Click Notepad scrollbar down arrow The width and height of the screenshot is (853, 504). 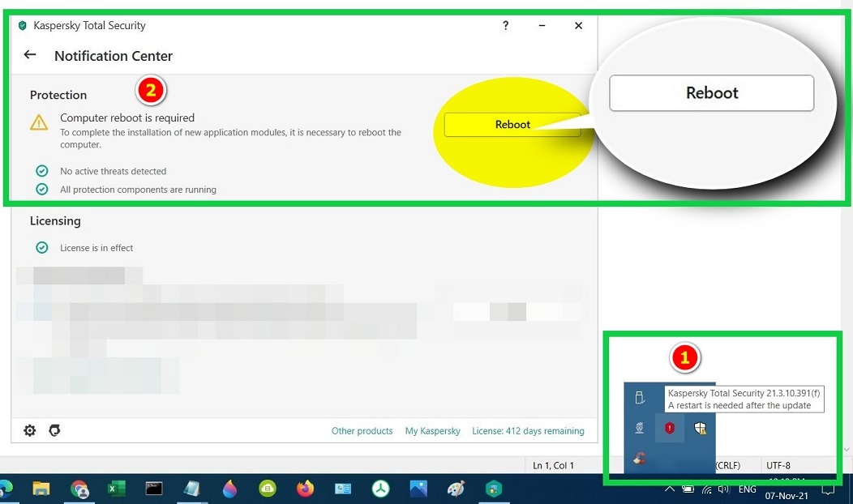[x=847, y=450]
